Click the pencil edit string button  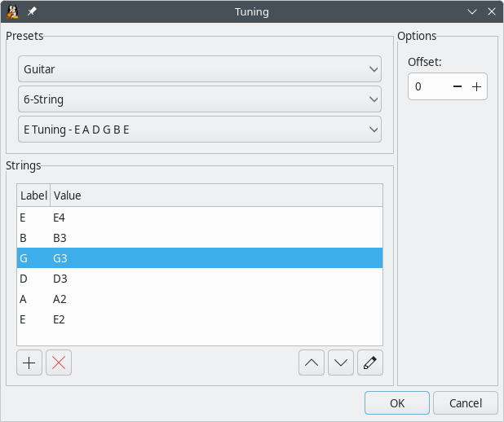(x=370, y=363)
